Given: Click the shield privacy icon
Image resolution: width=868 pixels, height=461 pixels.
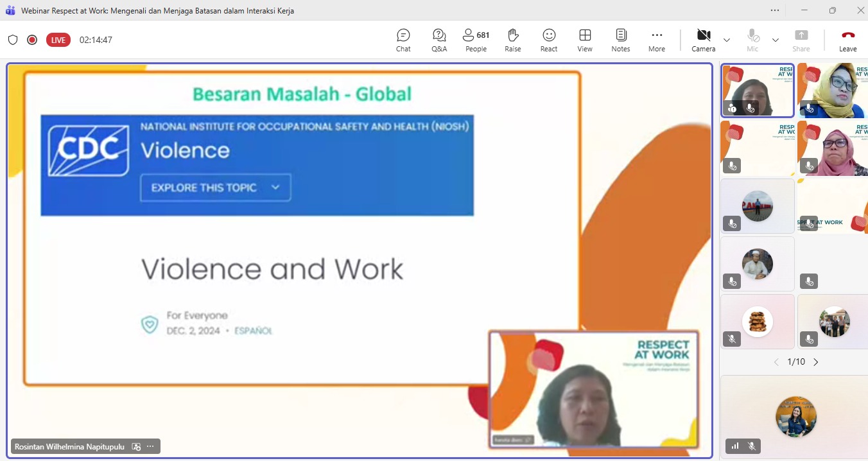Looking at the screenshot, I should [13, 40].
